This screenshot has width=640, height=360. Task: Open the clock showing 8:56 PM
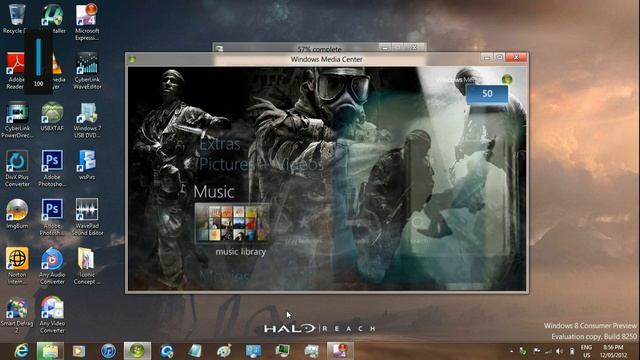[613, 351]
